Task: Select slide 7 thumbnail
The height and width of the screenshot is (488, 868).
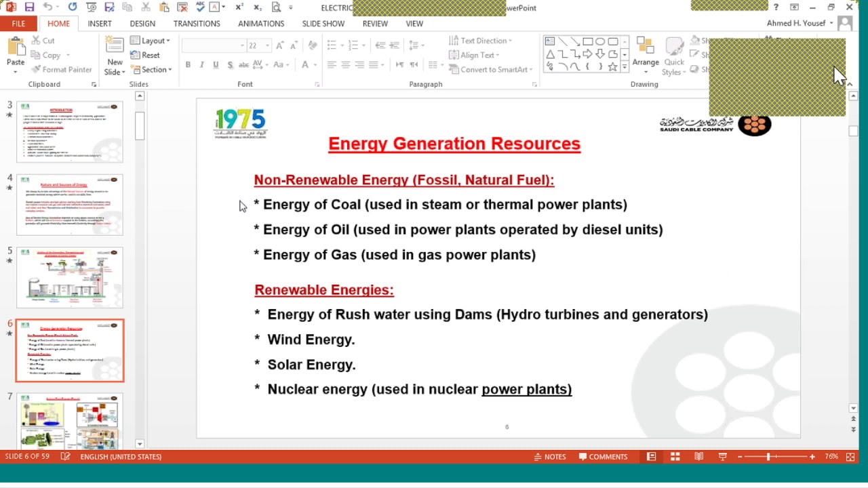Action: [70, 420]
